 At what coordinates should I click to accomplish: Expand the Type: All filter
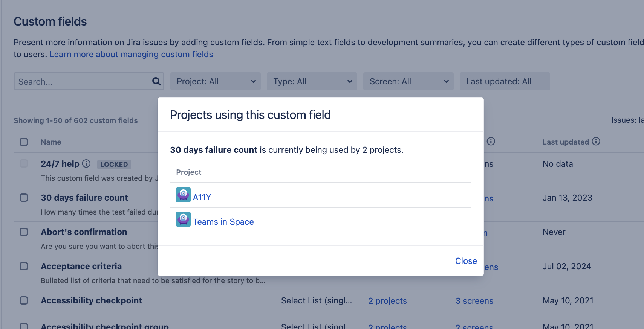coord(312,81)
